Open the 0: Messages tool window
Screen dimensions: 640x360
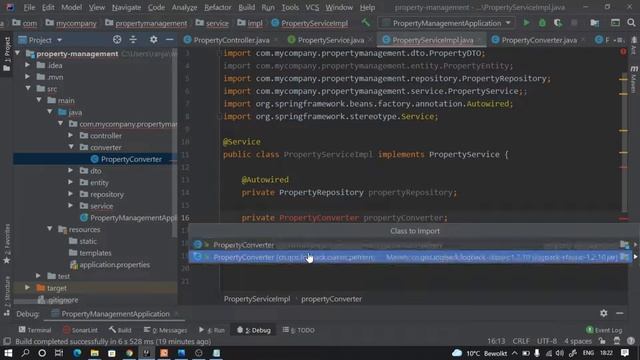tap(165, 330)
